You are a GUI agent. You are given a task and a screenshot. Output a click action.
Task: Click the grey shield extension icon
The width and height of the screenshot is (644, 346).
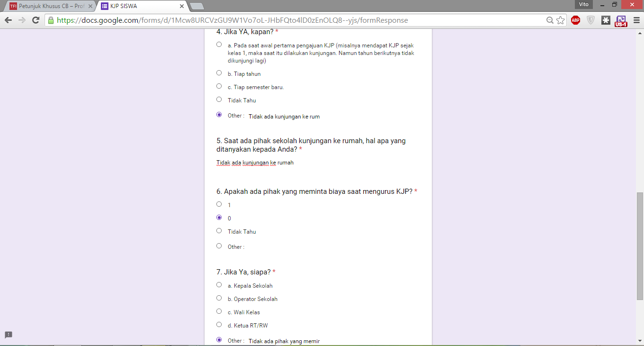(x=590, y=20)
